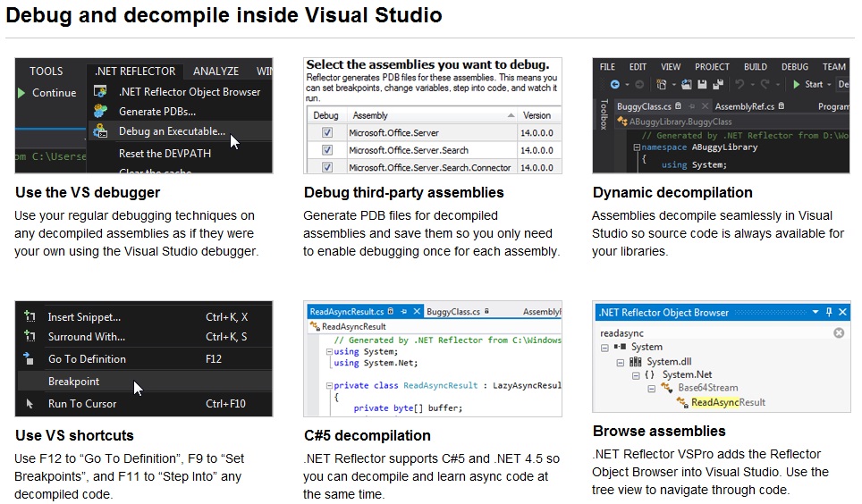Select the Breakpoint context menu entry
Viewport: 862px width, 504px height.
coord(145,381)
